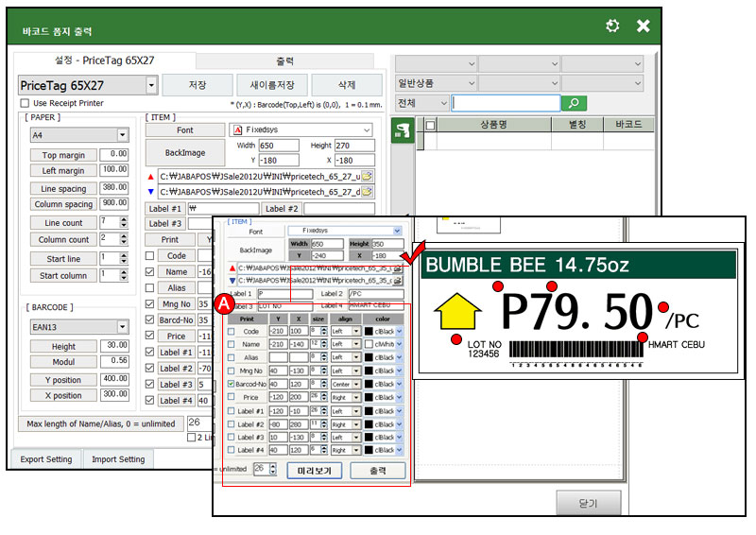
Task: Toggle the Alias checkbox in main window
Action: coord(150,288)
